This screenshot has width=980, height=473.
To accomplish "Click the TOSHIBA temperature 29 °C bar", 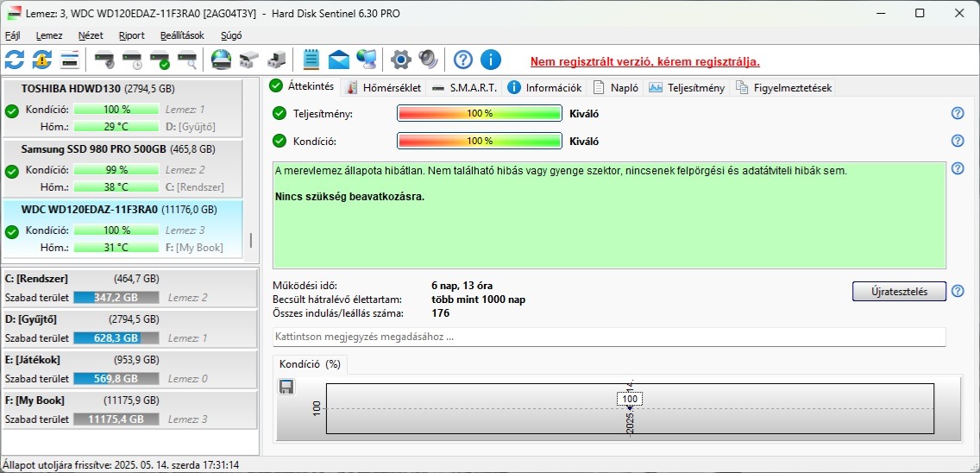I will 116,126.
